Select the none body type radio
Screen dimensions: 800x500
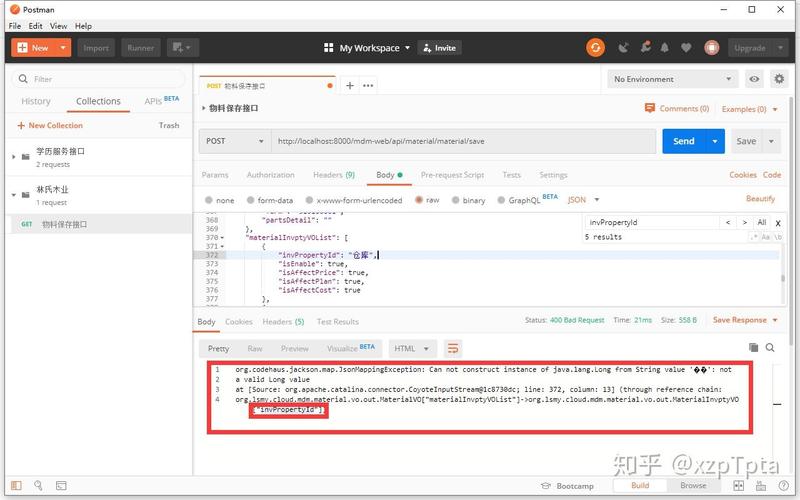click(209, 200)
